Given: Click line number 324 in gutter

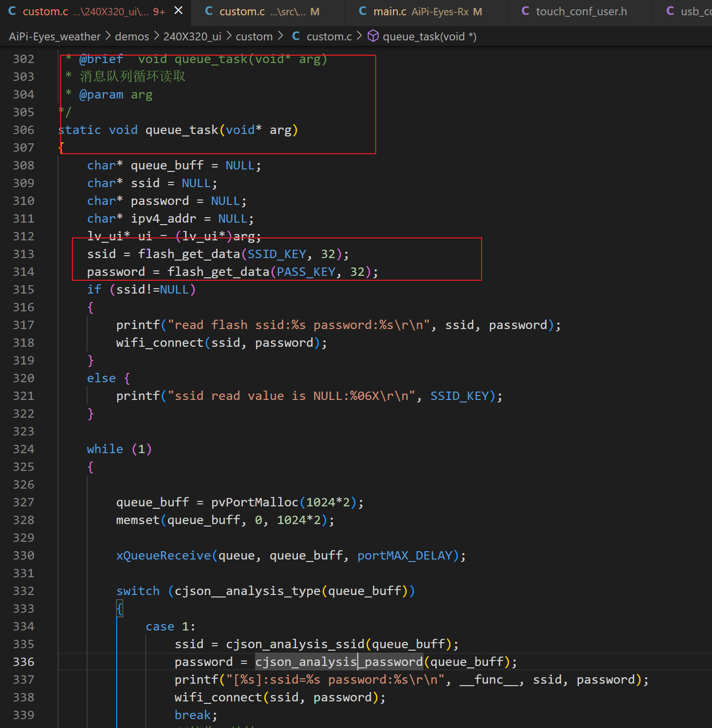Looking at the screenshot, I should point(24,449).
